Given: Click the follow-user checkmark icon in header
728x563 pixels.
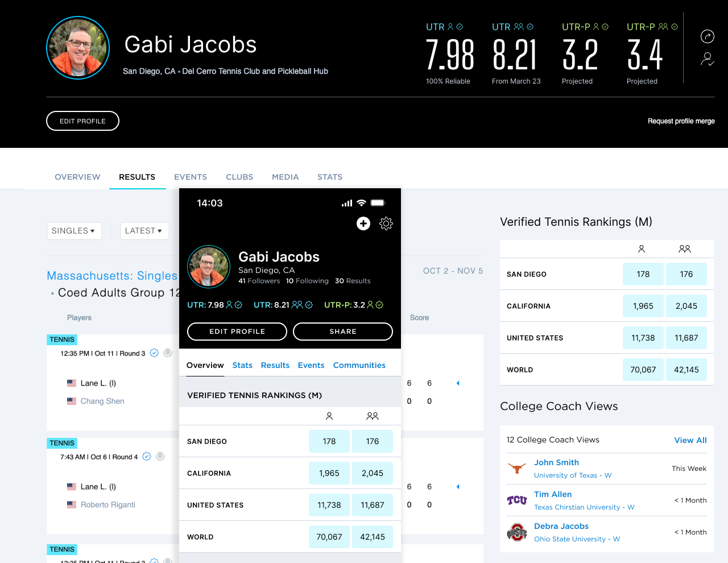Looking at the screenshot, I should [707, 59].
